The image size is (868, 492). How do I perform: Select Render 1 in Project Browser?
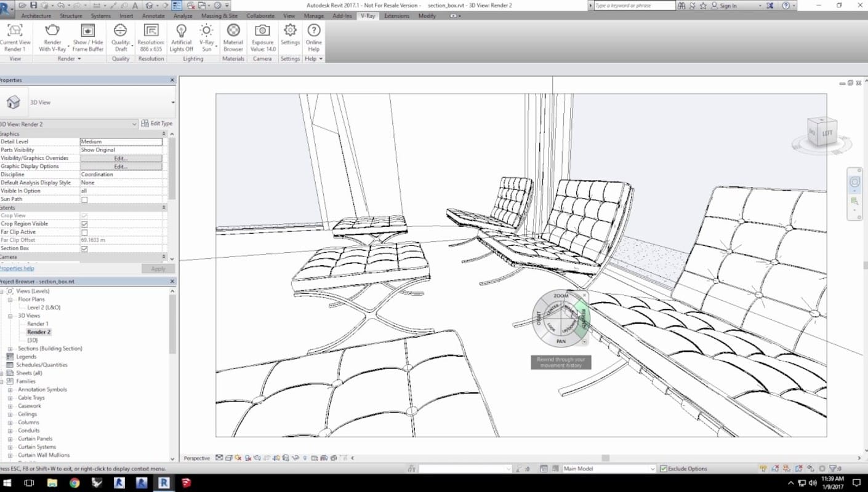[38, 323]
